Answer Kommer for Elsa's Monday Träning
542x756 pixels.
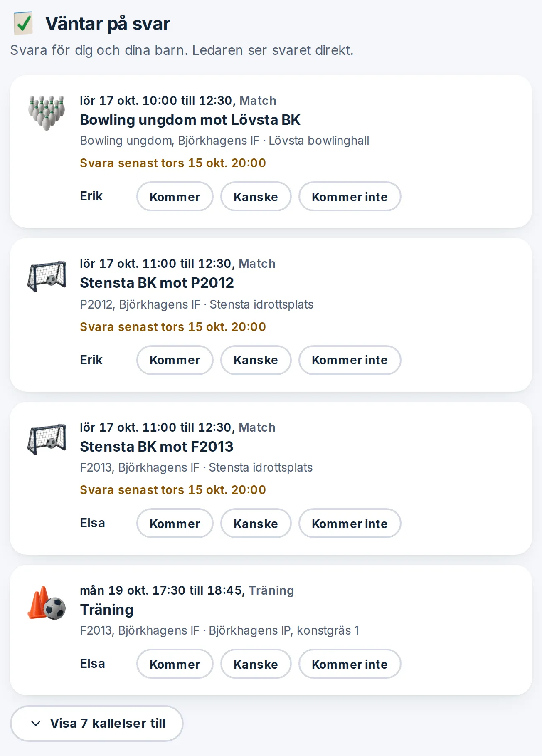(x=175, y=664)
